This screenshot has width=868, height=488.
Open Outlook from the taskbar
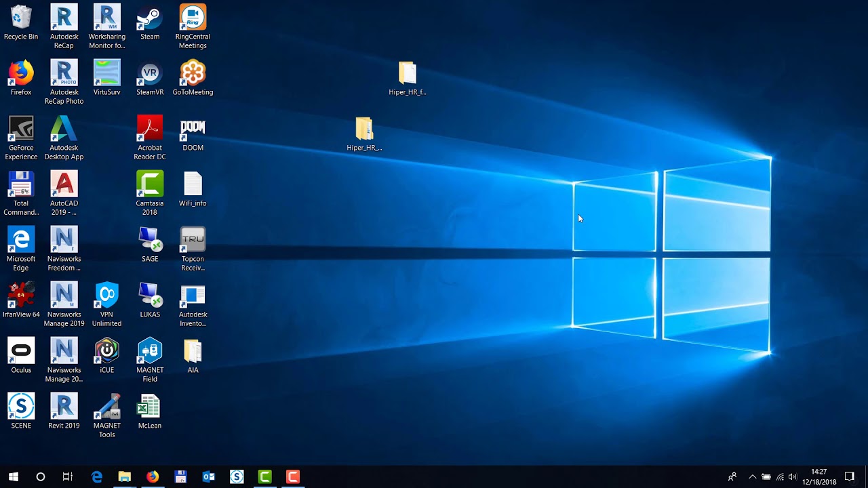click(x=208, y=477)
